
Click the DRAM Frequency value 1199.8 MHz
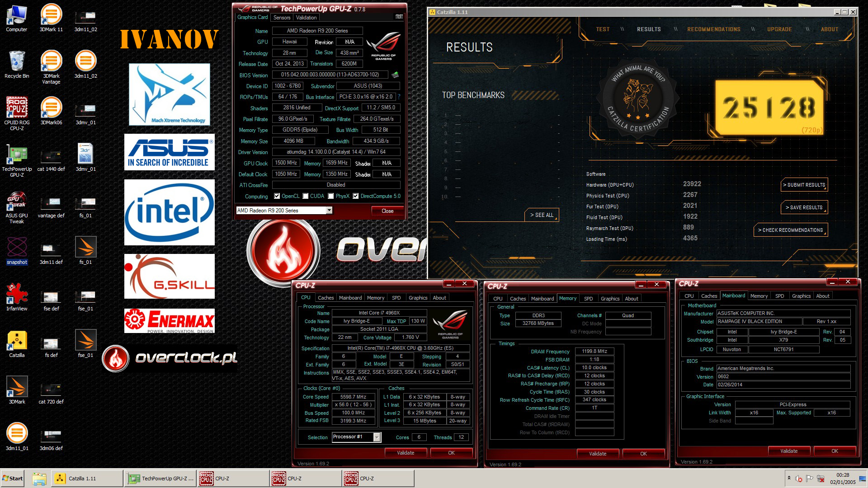[x=594, y=351]
